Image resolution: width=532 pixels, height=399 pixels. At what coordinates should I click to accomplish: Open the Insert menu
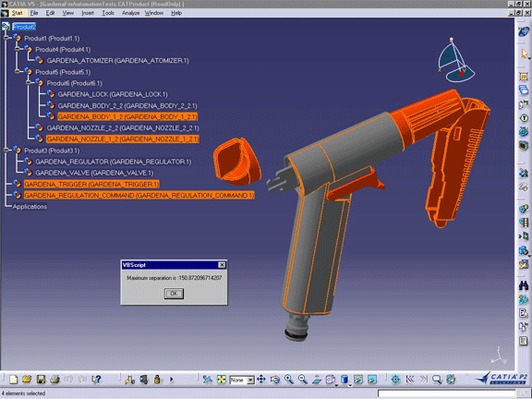88,13
